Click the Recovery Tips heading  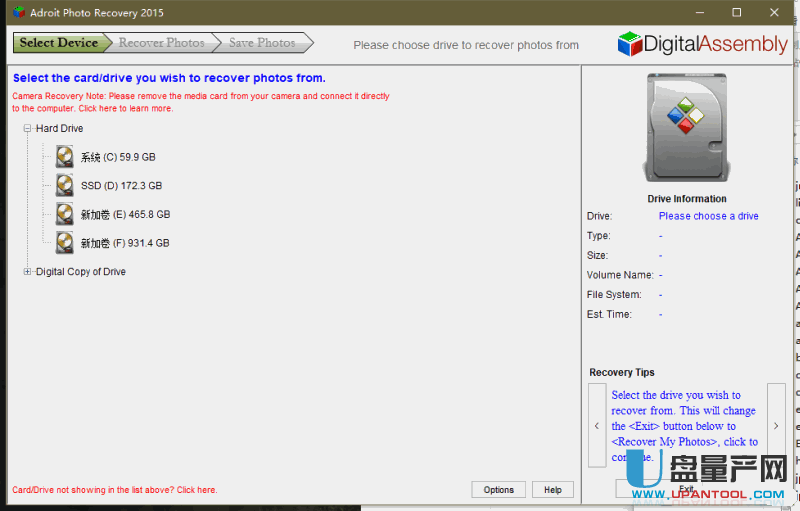click(x=621, y=372)
